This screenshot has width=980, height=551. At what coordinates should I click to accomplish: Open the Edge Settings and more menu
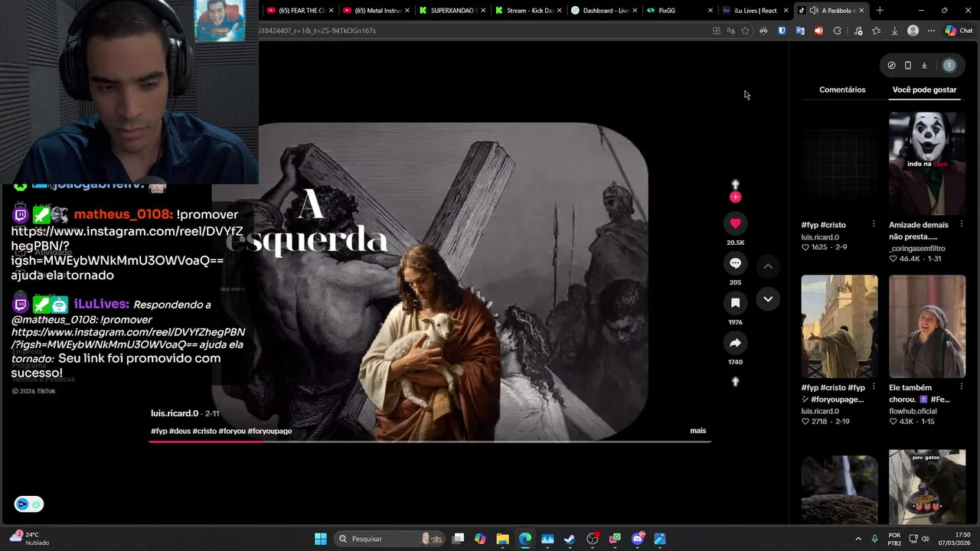(931, 31)
